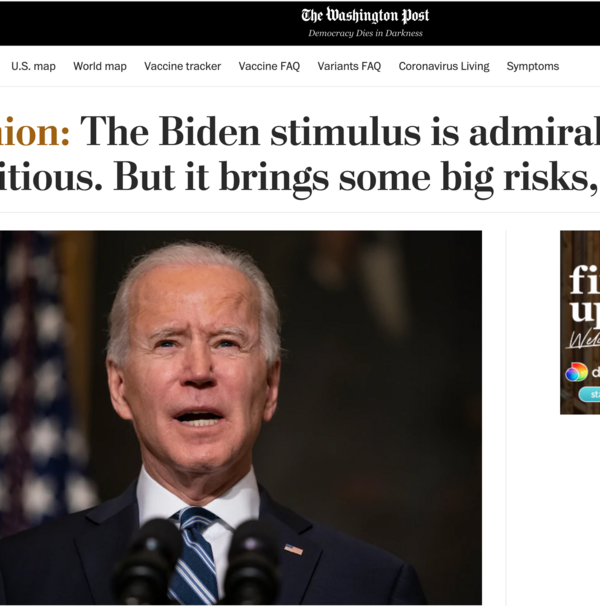Screen dimensions: 600x606
Task: Click the discovery+ colorful logo in ad
Action: 576,372
